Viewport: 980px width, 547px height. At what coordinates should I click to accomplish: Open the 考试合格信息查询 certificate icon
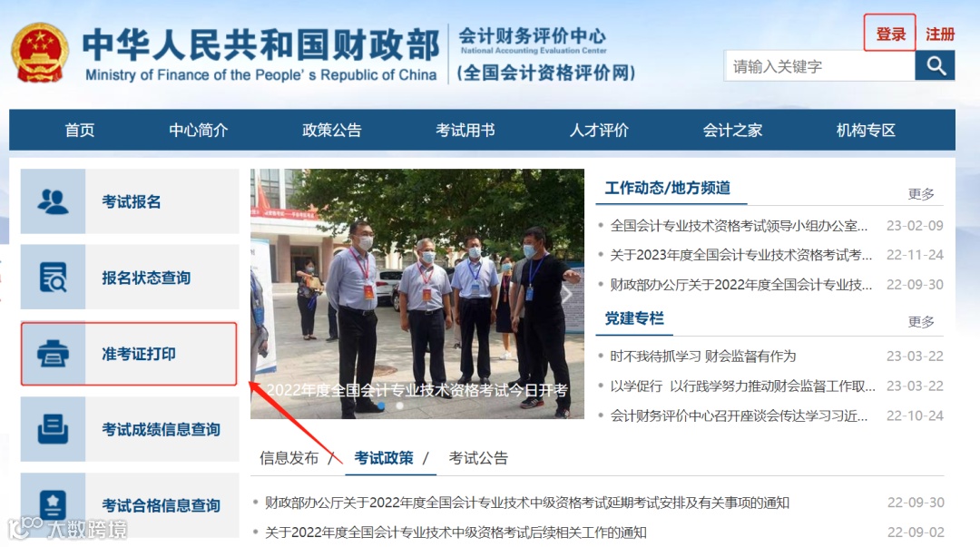(54, 504)
